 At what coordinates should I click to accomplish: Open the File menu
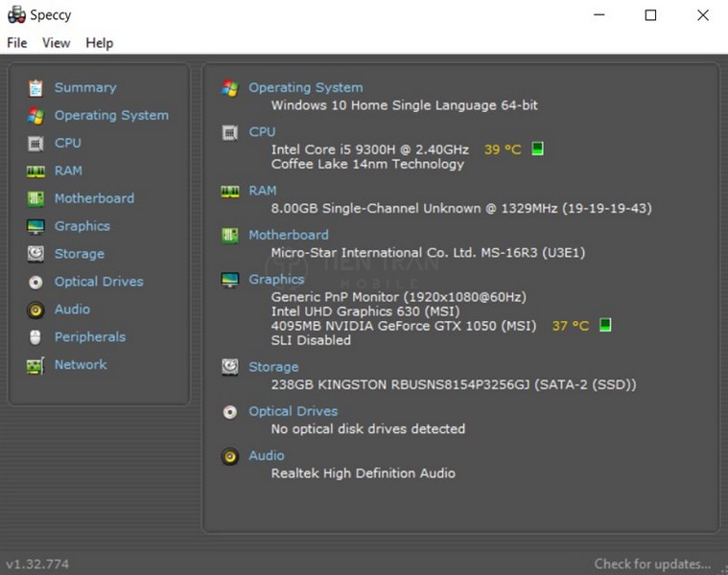(x=16, y=43)
